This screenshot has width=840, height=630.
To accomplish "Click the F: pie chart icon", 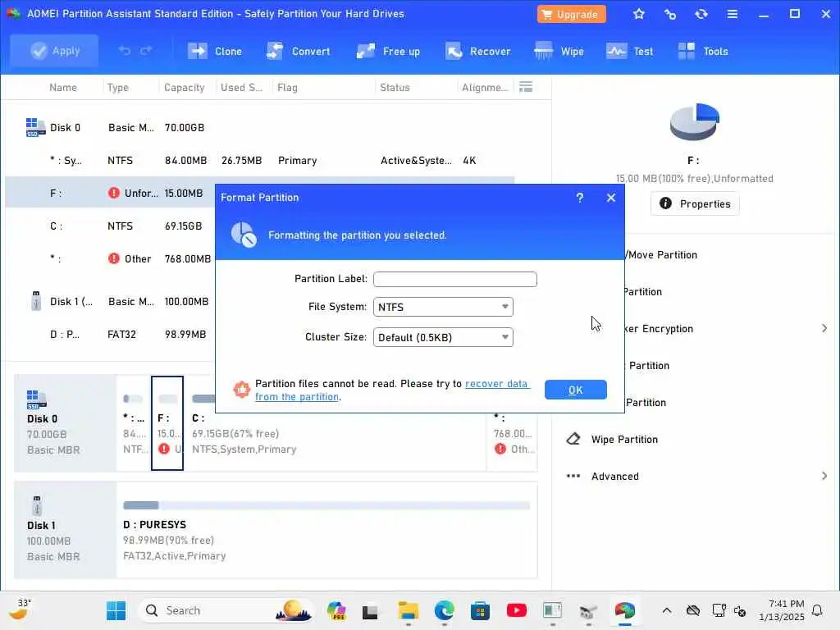I will click(x=694, y=122).
